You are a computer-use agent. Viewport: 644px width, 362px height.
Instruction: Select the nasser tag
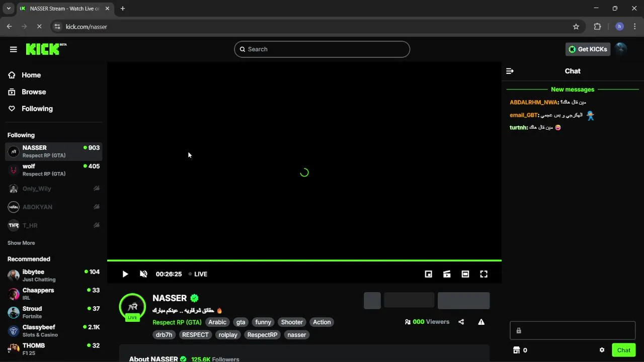(x=297, y=335)
